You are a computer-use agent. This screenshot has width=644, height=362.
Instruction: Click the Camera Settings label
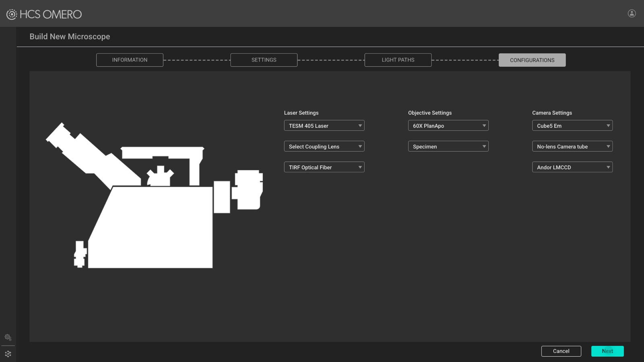(552, 113)
